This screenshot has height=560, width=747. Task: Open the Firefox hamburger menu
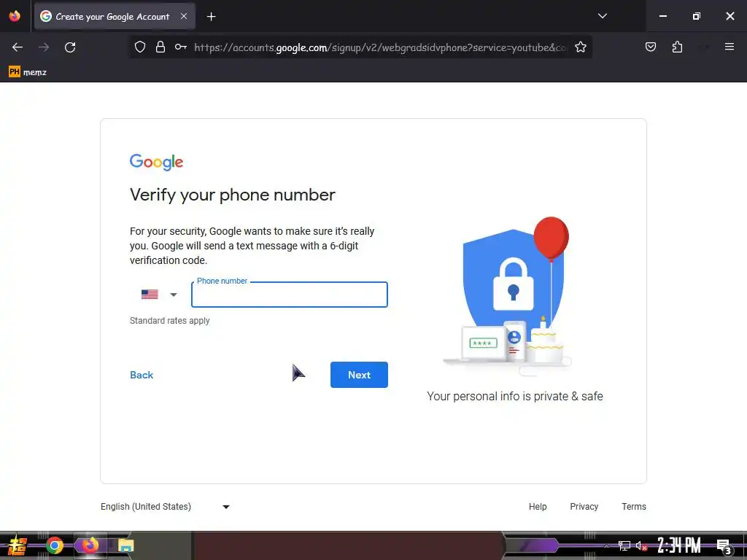[729, 47]
